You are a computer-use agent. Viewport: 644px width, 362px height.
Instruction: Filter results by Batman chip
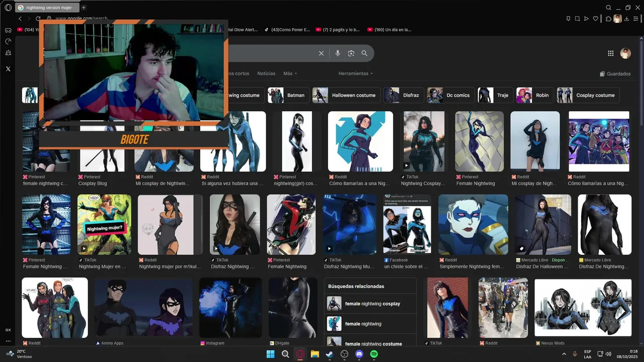288,95
